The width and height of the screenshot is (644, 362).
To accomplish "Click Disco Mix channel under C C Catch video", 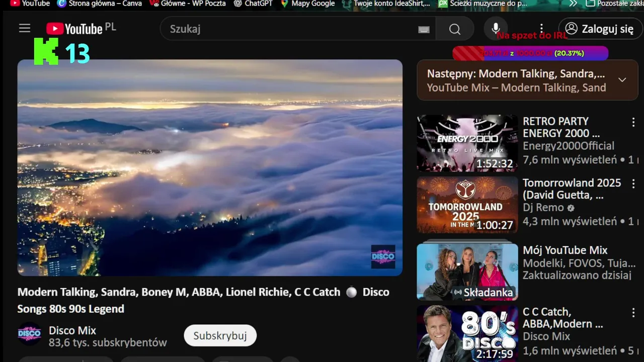I will pos(546,336).
